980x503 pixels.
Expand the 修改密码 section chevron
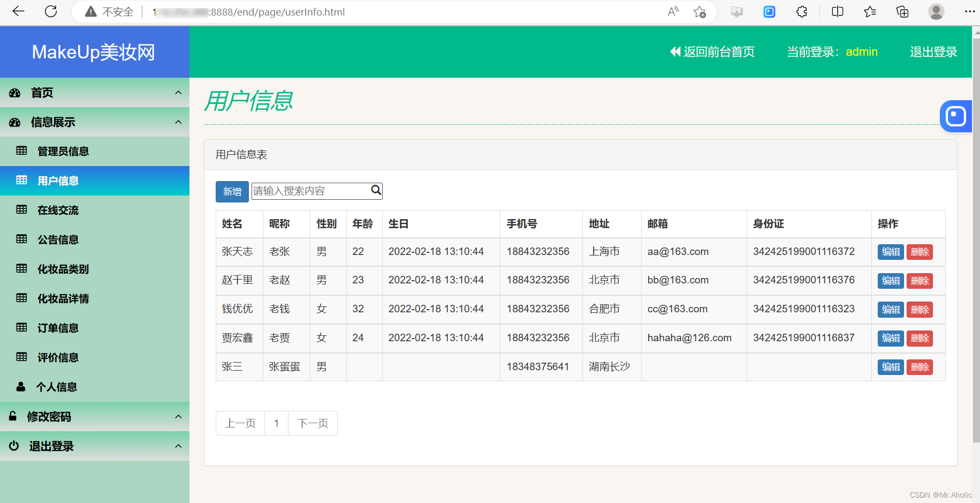point(178,416)
